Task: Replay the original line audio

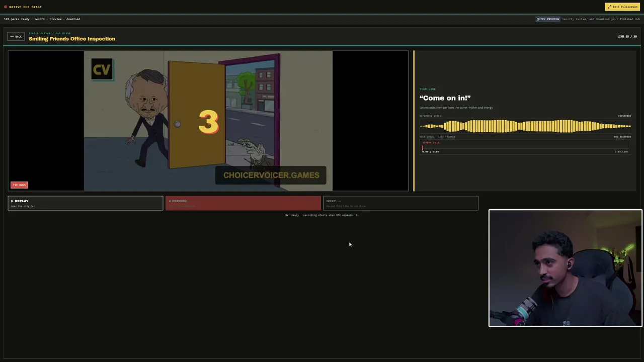Action: [x=86, y=203]
